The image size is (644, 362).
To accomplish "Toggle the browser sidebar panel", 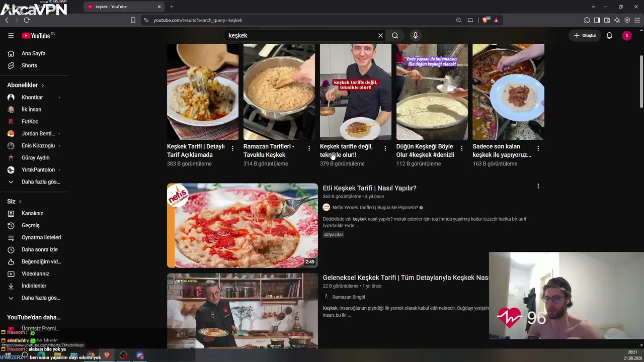I will 597,20.
